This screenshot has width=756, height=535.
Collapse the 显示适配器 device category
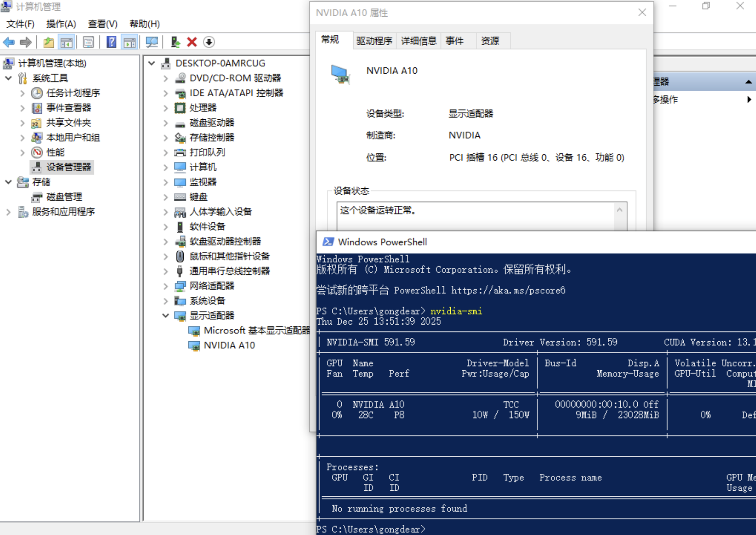165,315
